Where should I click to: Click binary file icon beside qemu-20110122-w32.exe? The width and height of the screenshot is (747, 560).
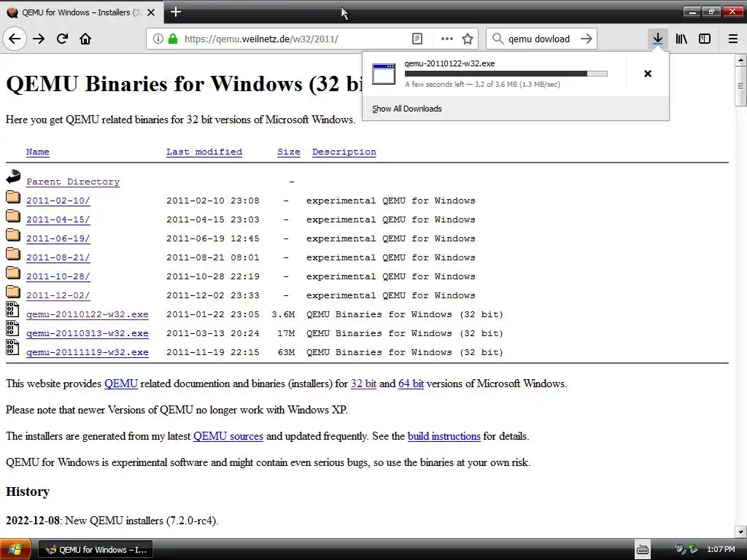tap(12, 309)
